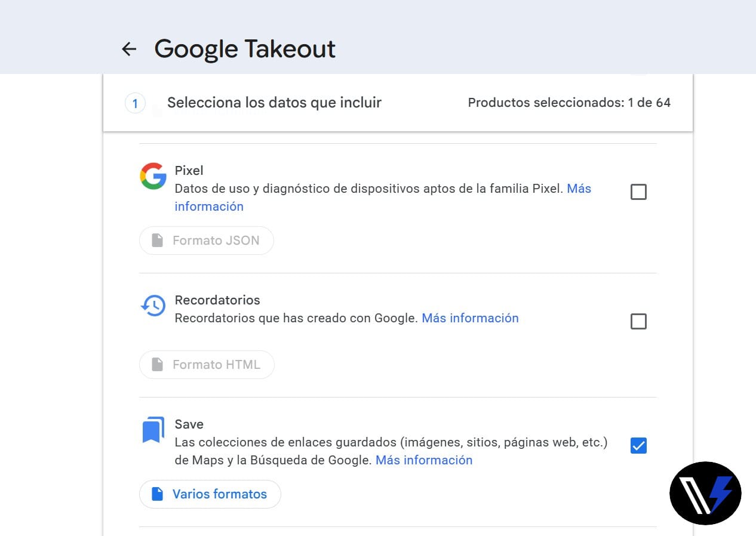The width and height of the screenshot is (756, 536).
Task: Open the Formato HTML button for Recordatorios
Action: (207, 364)
